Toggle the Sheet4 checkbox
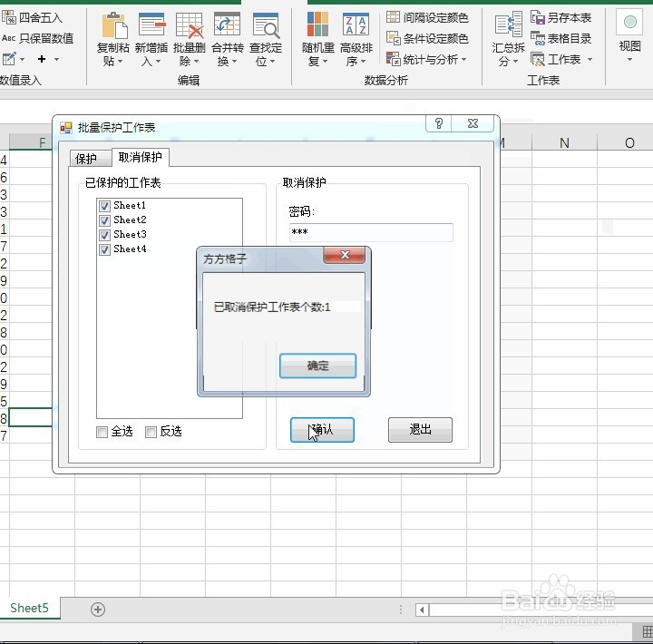This screenshot has width=653, height=644. pyautogui.click(x=104, y=249)
